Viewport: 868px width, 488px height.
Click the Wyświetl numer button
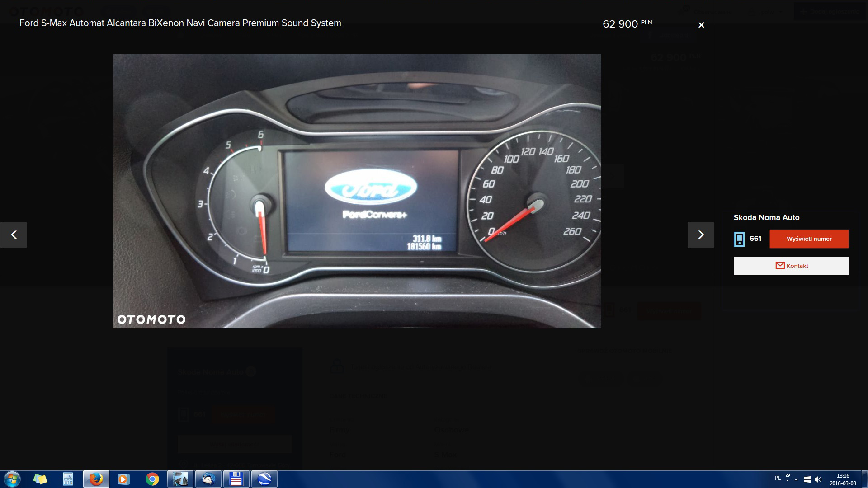point(809,239)
